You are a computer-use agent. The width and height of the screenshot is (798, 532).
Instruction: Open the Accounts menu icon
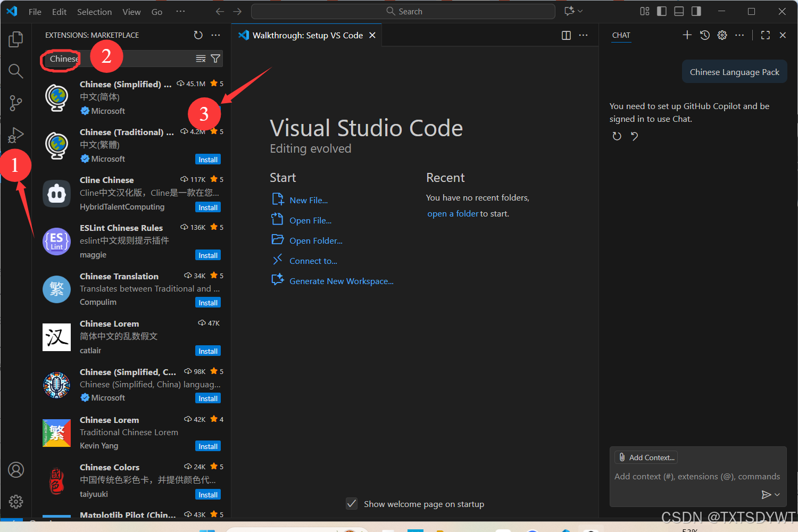pos(16,470)
